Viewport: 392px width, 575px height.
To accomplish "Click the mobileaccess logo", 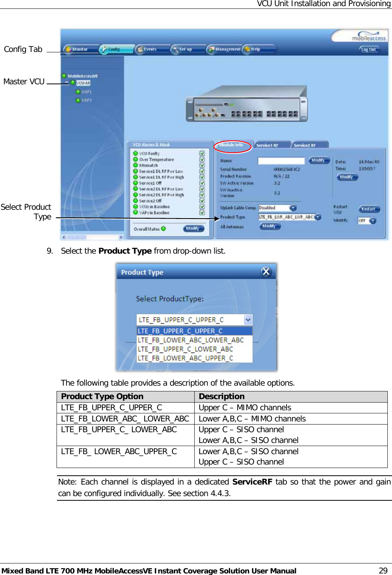I will [x=369, y=37].
